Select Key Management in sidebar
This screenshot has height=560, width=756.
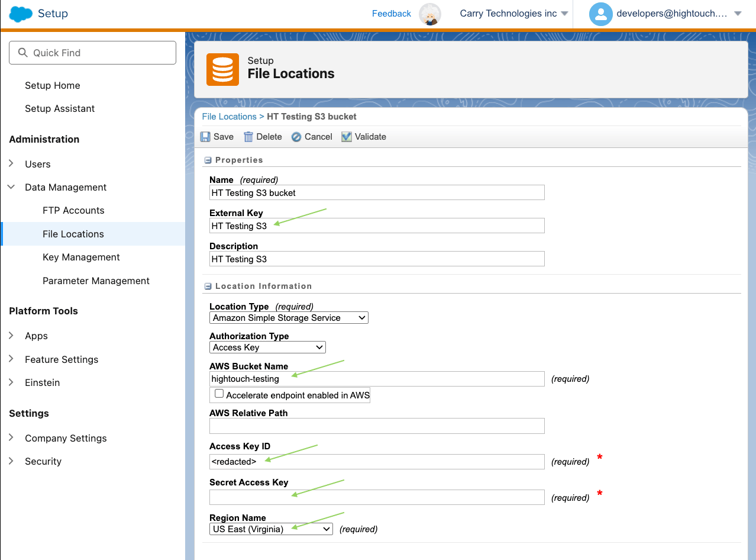(x=81, y=257)
